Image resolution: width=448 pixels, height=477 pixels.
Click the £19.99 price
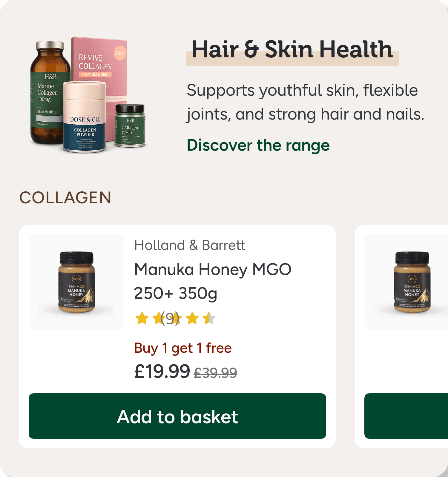pos(162,371)
